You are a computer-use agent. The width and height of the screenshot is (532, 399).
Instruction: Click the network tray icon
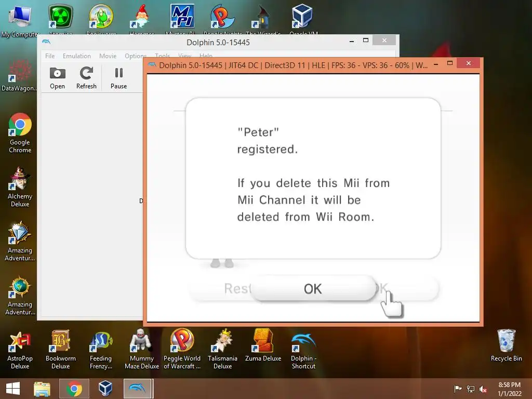coord(471,389)
